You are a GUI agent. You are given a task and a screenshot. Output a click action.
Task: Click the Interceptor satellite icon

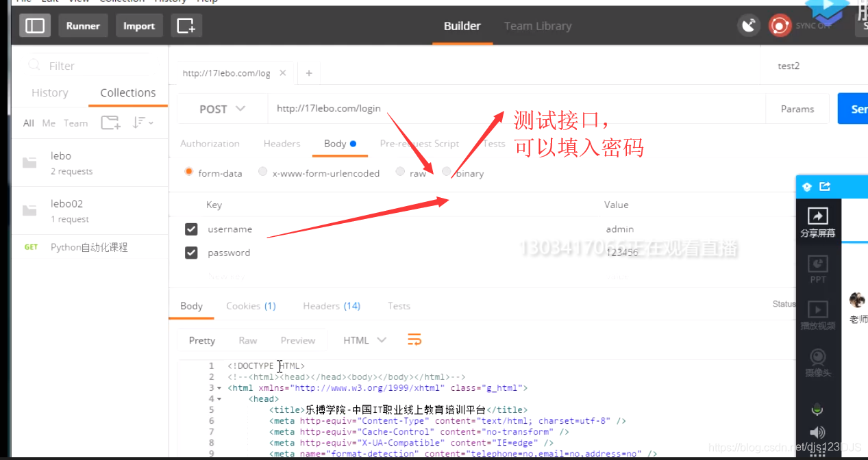(x=749, y=26)
